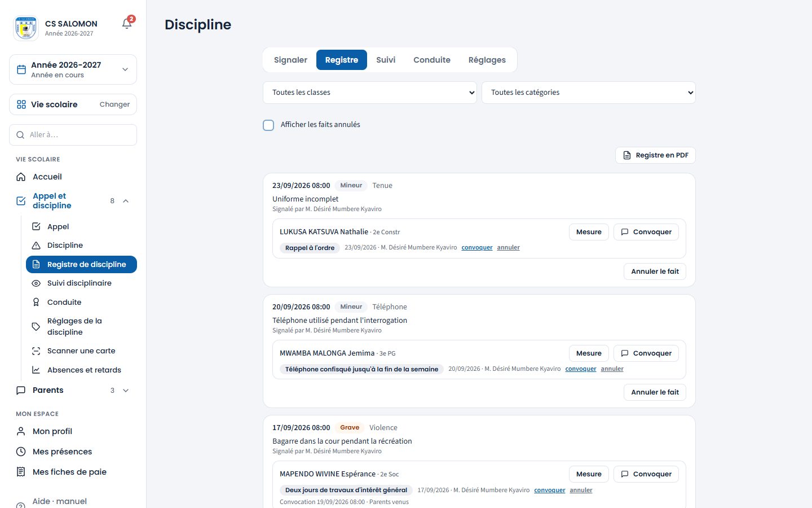Open Absences et retards chart icon
812x508 pixels.
36,370
